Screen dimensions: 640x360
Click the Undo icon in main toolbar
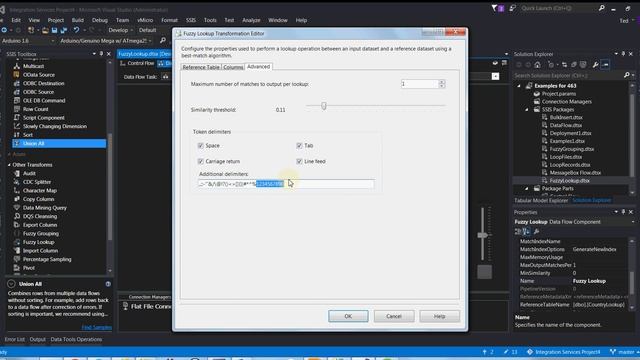(x=76, y=30)
